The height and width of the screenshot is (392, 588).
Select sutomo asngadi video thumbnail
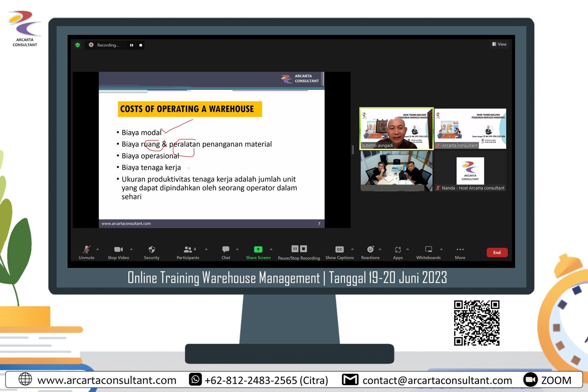(x=396, y=129)
